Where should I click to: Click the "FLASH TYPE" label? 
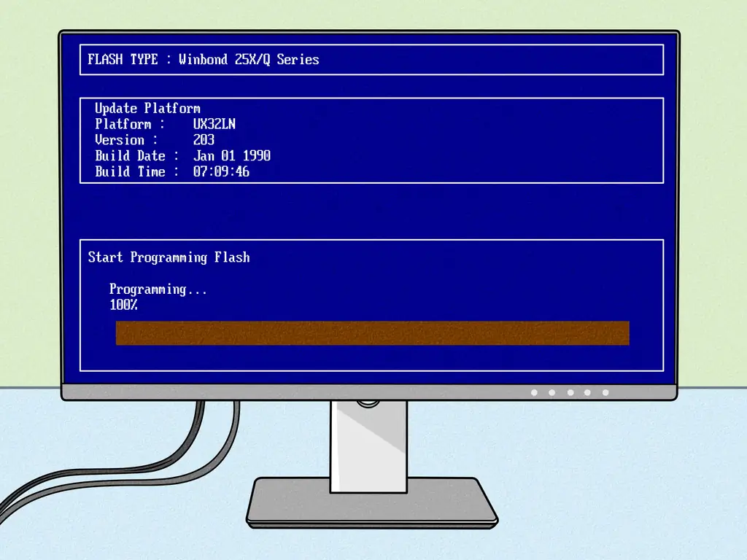point(123,60)
